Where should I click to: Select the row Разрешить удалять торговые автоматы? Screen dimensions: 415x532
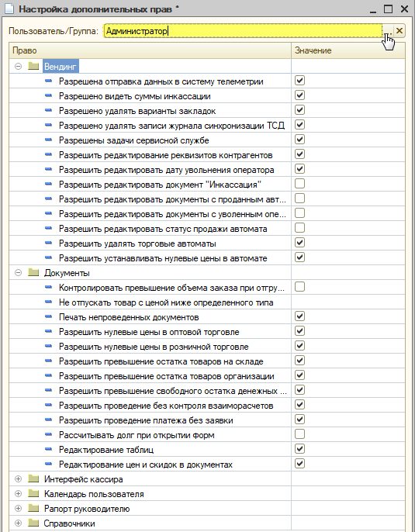207,244
